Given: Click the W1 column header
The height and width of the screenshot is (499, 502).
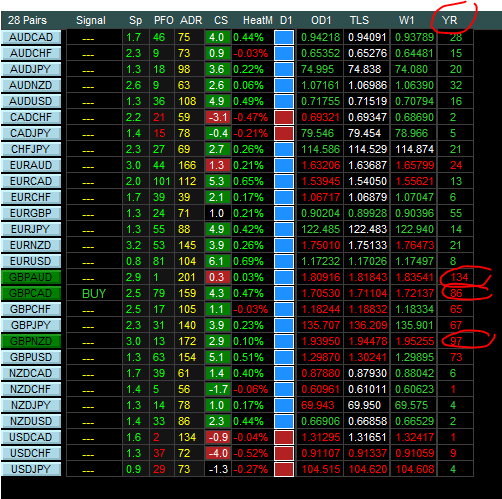Looking at the screenshot, I should 406,20.
